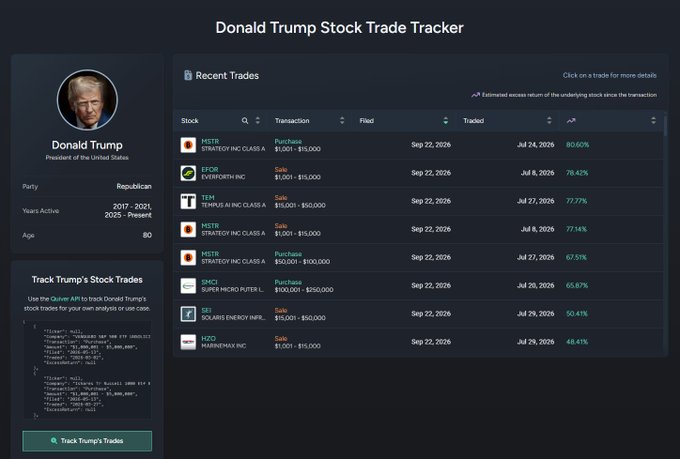Click the excess return trend icon header

[571, 121]
